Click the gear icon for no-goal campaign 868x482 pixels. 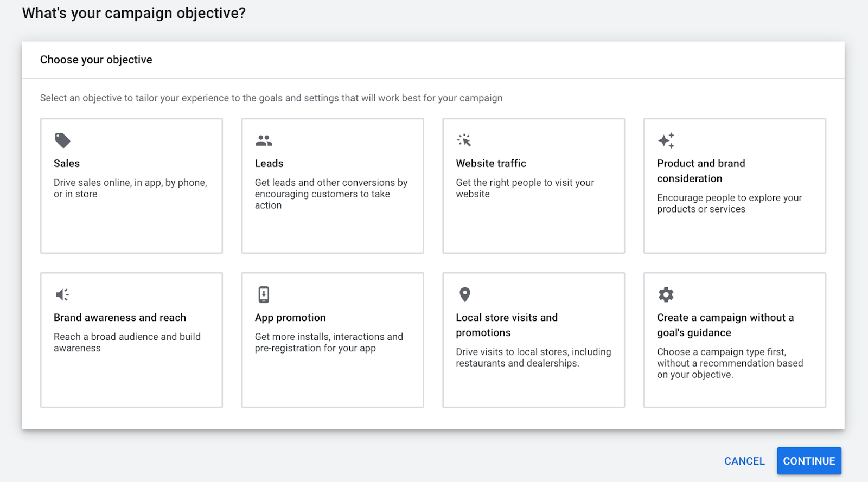[666, 294]
